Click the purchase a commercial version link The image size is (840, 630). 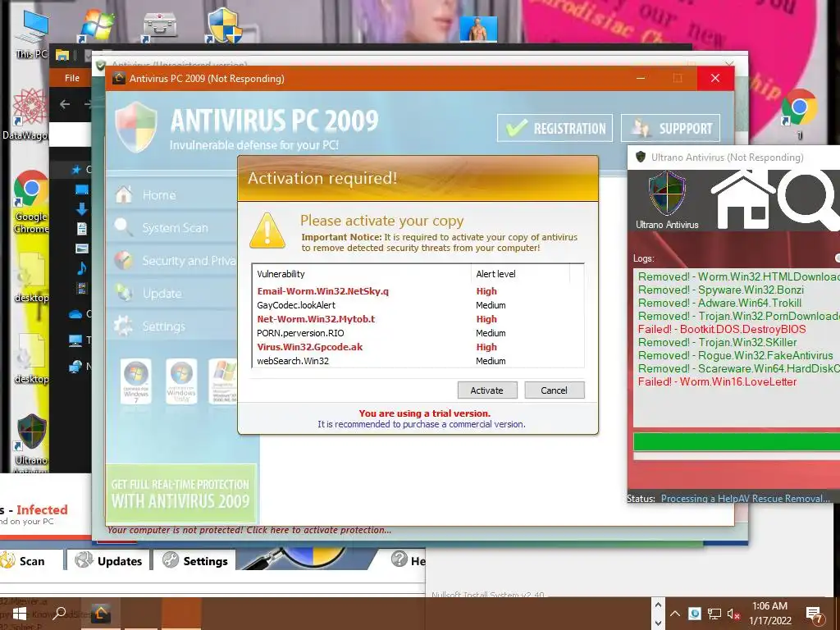pyautogui.click(x=421, y=424)
